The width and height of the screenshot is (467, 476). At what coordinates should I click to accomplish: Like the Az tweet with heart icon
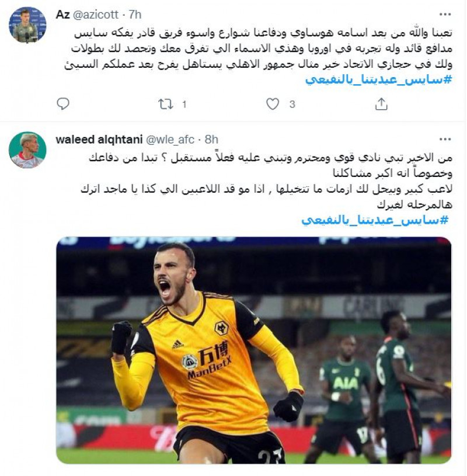point(273,104)
